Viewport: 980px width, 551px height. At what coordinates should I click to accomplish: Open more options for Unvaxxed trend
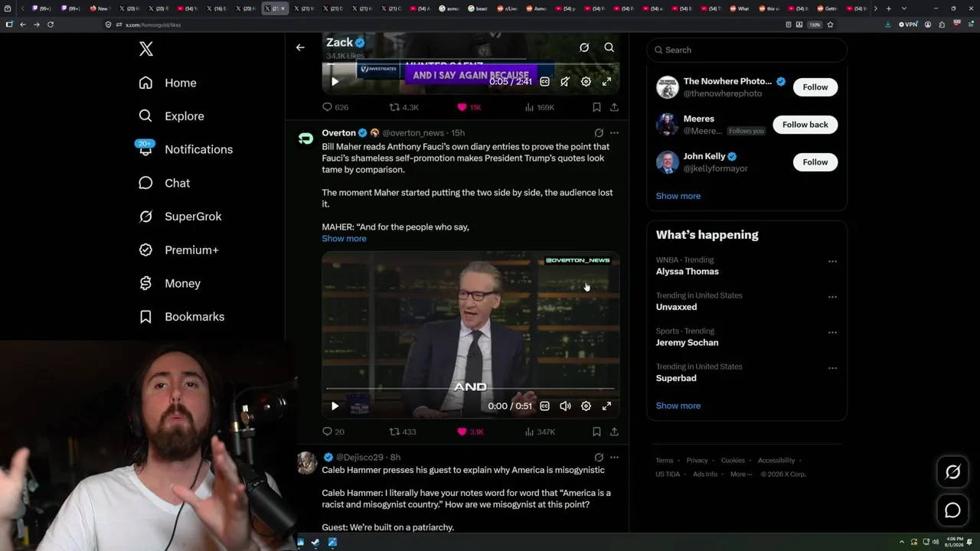[x=832, y=297]
